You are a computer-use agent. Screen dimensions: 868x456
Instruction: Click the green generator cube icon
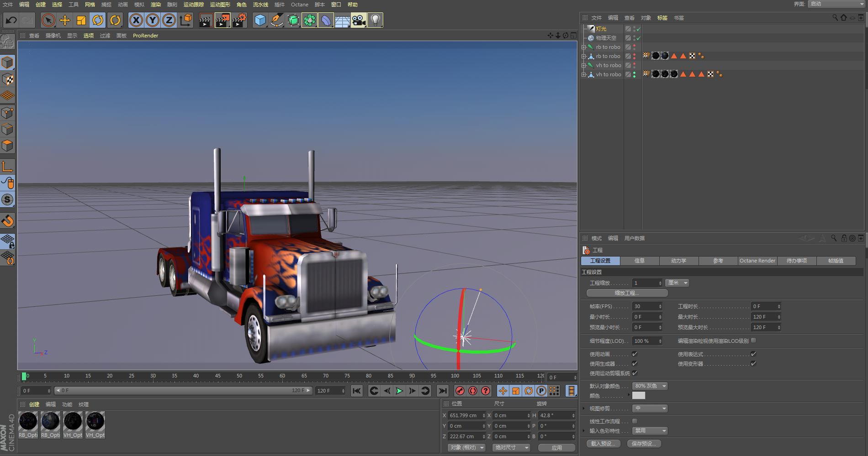coord(293,20)
